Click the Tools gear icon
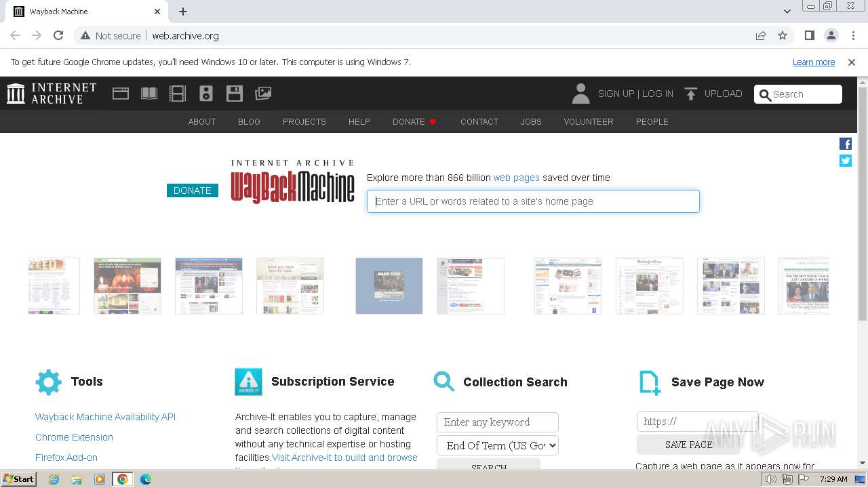 pos(48,382)
